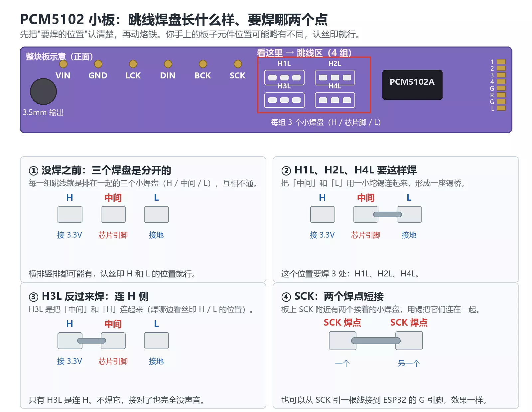Click heading ① 没焊之前：三个焊盘是分开的
Viewport: 532px width, 412px height.
point(100,170)
